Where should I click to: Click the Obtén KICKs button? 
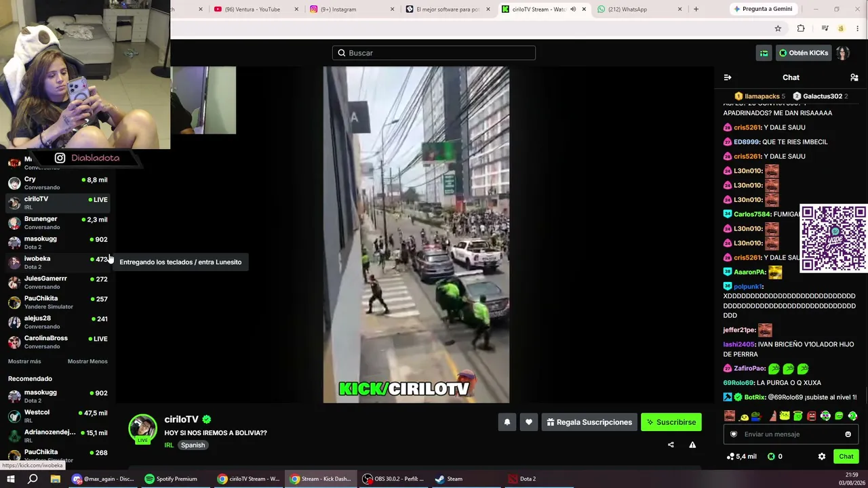coord(804,53)
